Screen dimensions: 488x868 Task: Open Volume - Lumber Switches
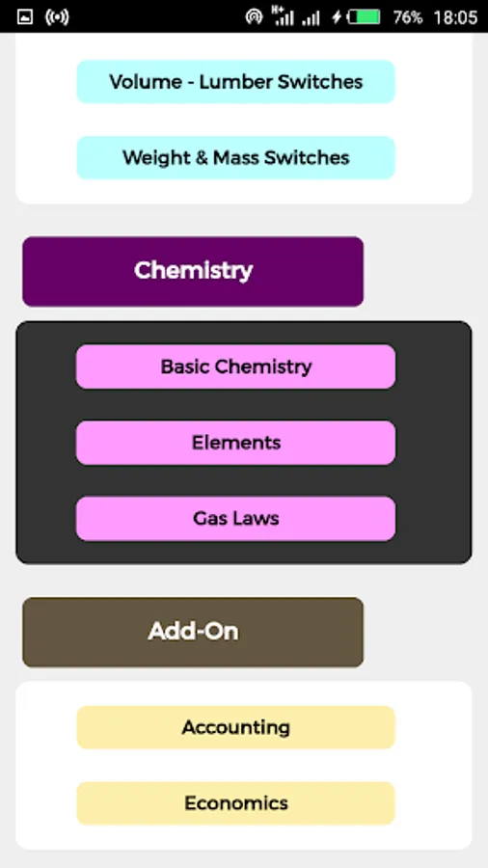click(x=235, y=82)
